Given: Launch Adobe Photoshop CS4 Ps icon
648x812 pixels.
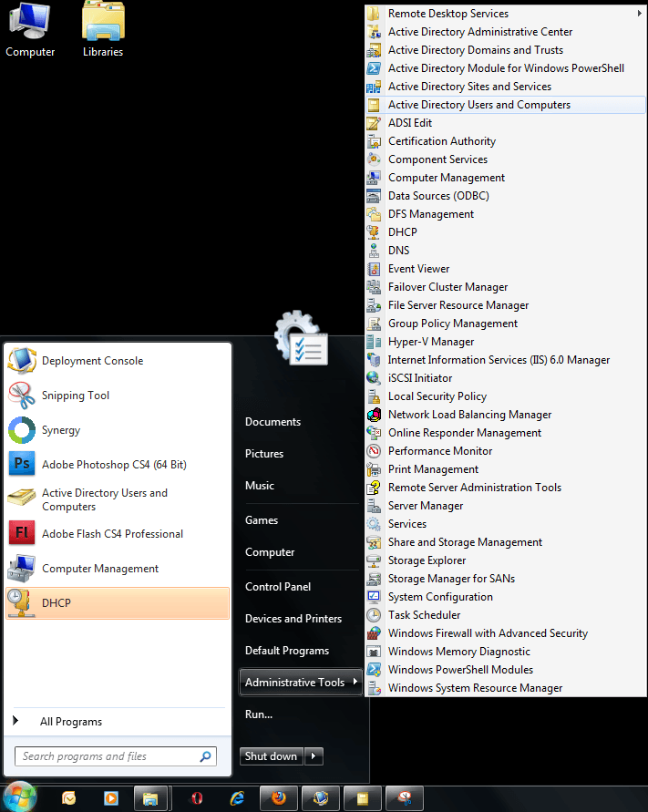Looking at the screenshot, I should [22, 464].
